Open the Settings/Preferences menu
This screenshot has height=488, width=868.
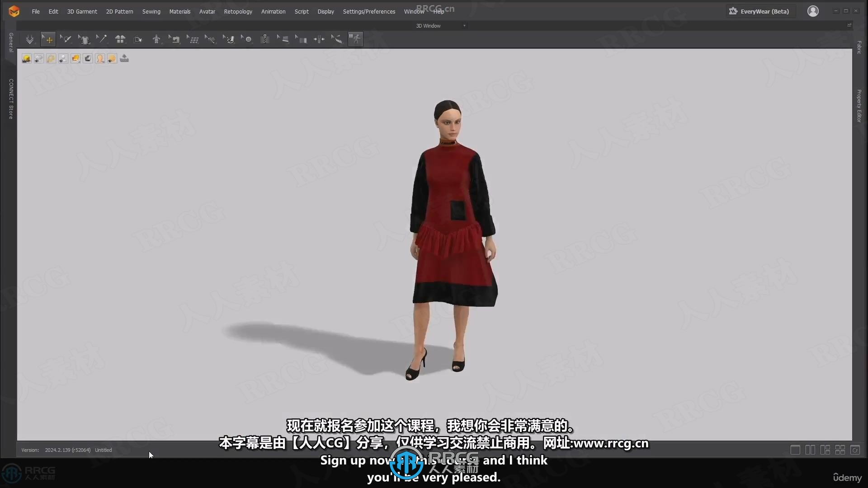point(369,11)
